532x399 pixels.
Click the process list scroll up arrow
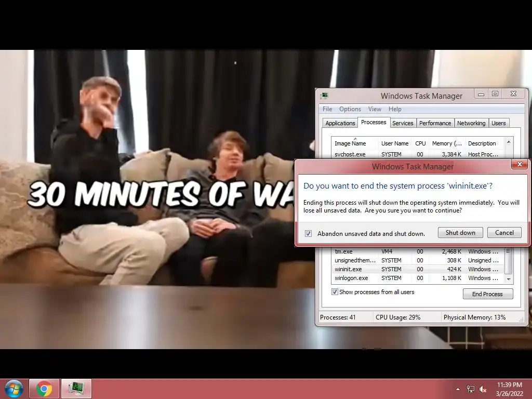tap(508, 142)
